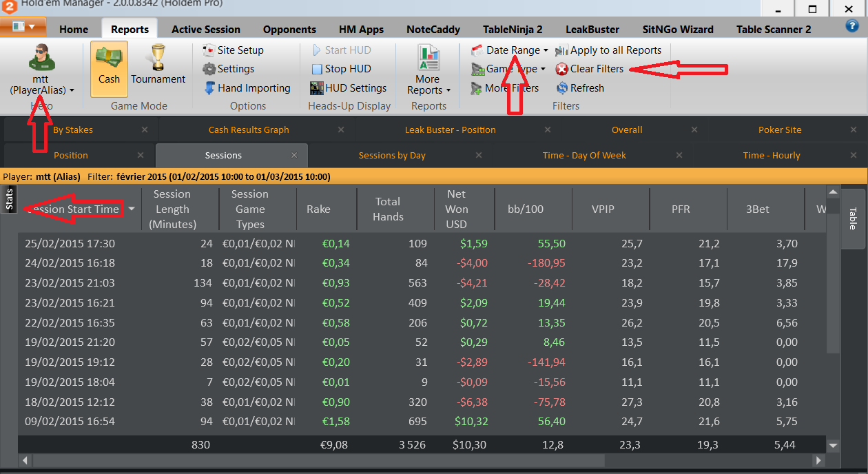Viewport: 868px width, 474px height.
Task: Open Settings gear option
Action: pos(229,69)
